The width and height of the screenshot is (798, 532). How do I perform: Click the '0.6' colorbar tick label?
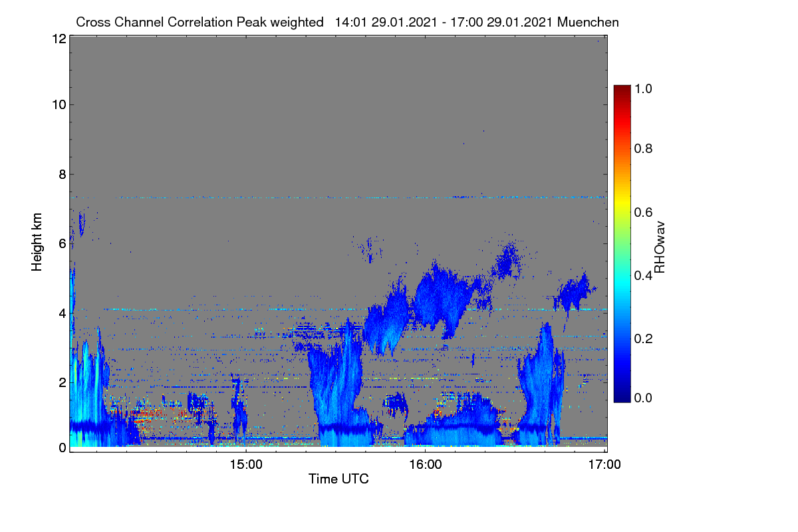tap(644, 212)
